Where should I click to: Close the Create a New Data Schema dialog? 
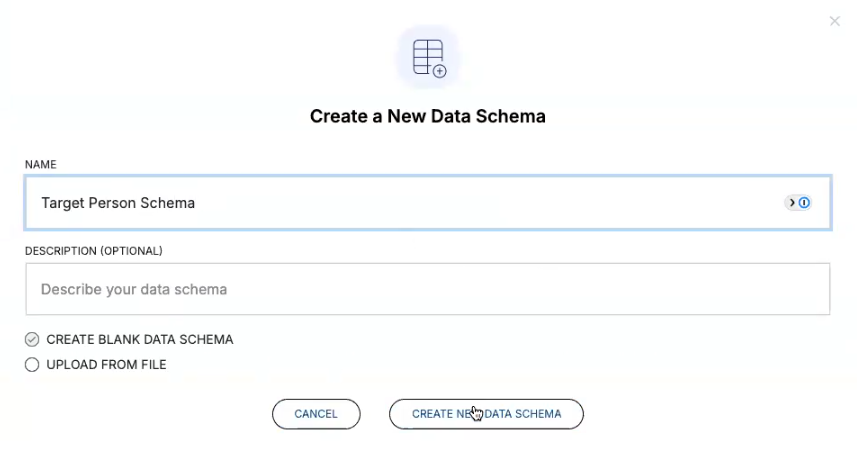[x=835, y=21]
